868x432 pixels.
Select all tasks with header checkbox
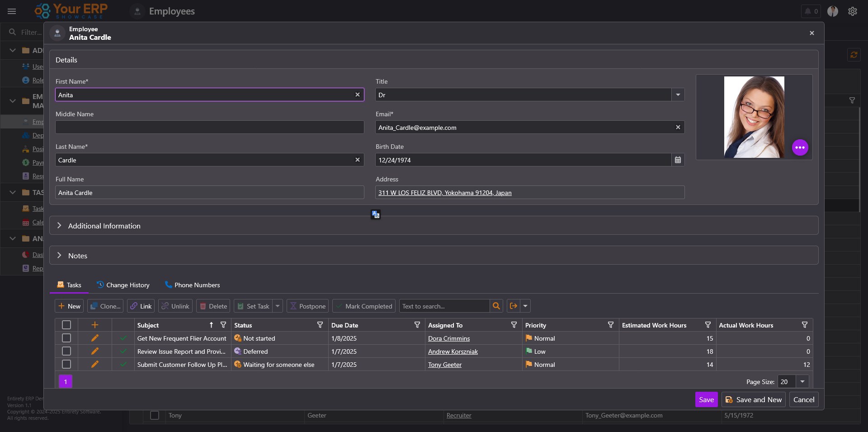coord(66,325)
